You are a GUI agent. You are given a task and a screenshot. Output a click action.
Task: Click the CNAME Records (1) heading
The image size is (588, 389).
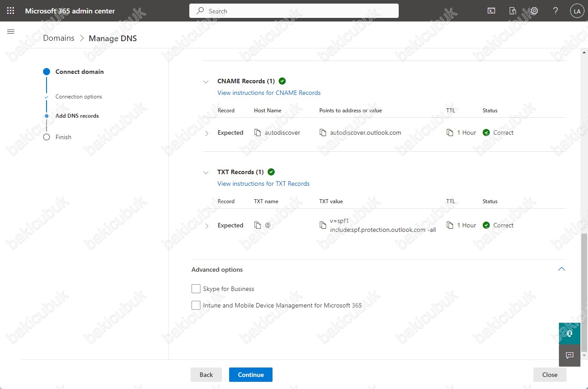(x=246, y=81)
